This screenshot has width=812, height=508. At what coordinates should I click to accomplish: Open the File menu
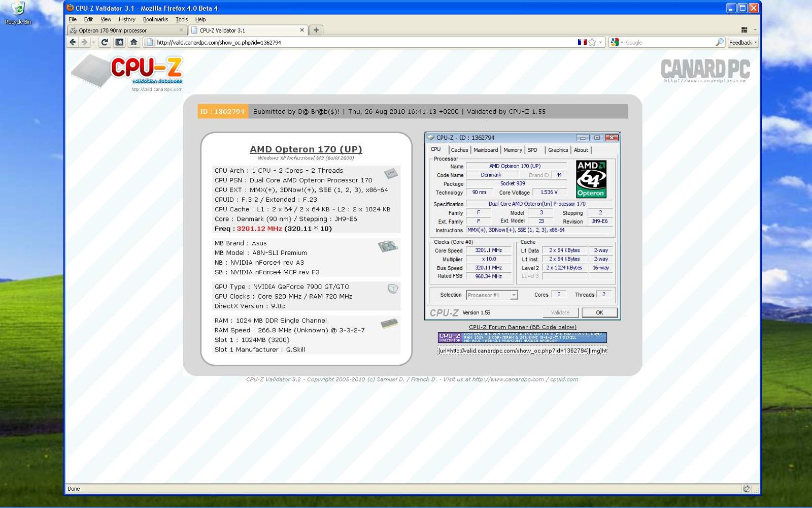click(x=73, y=19)
